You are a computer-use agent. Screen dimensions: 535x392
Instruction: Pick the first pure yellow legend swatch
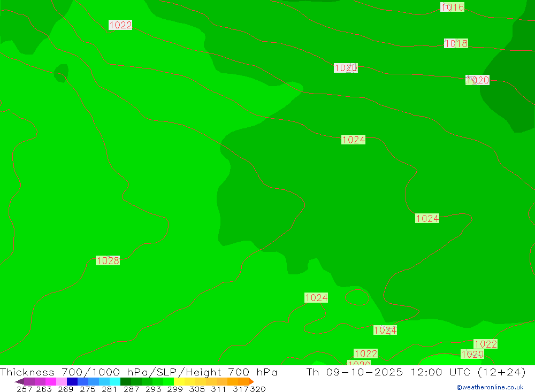click(x=179, y=381)
